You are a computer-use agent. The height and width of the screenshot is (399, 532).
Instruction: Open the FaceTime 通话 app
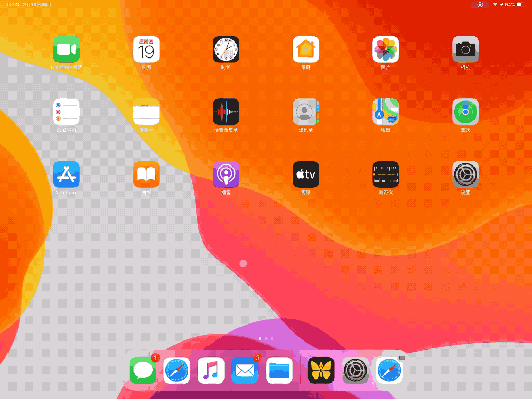[66, 50]
